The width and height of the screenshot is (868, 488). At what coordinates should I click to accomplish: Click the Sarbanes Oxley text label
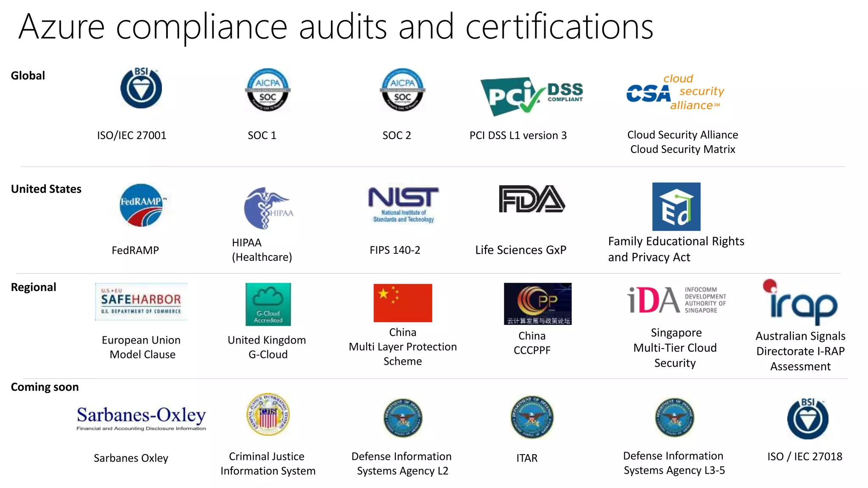point(131,458)
